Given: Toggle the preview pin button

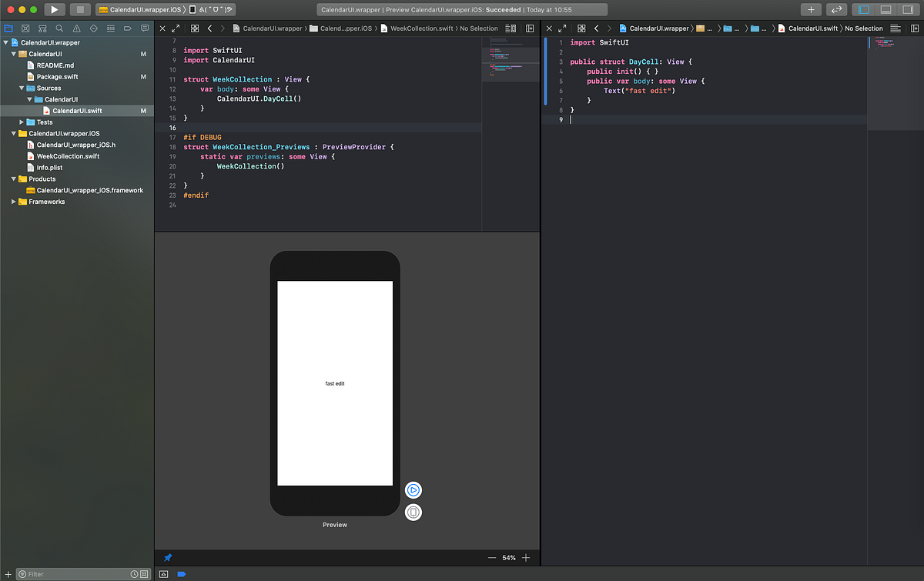Looking at the screenshot, I should click(168, 557).
